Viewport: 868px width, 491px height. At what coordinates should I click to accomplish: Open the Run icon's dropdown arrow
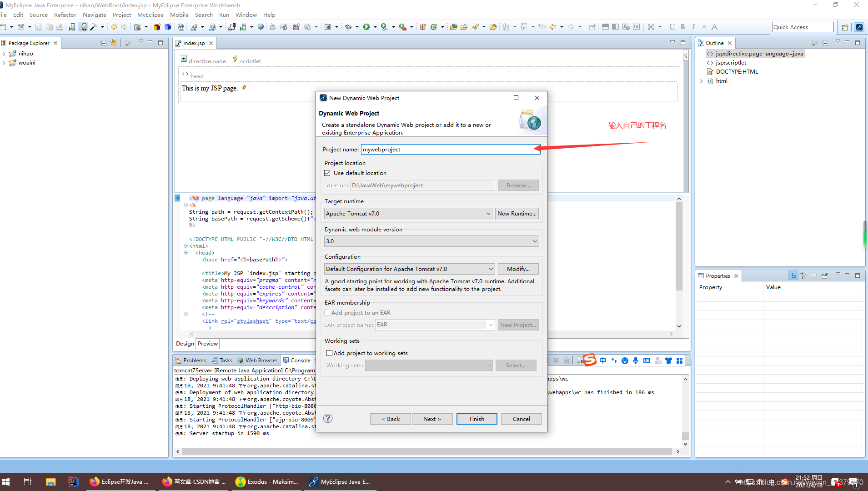tap(375, 27)
